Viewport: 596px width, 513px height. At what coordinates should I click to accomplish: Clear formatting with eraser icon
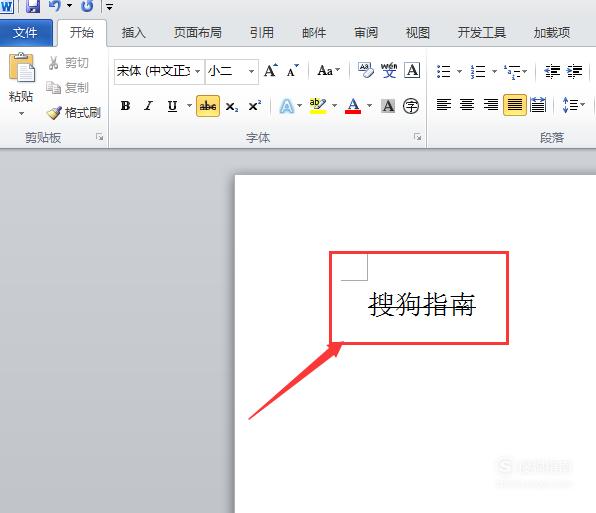(x=366, y=70)
